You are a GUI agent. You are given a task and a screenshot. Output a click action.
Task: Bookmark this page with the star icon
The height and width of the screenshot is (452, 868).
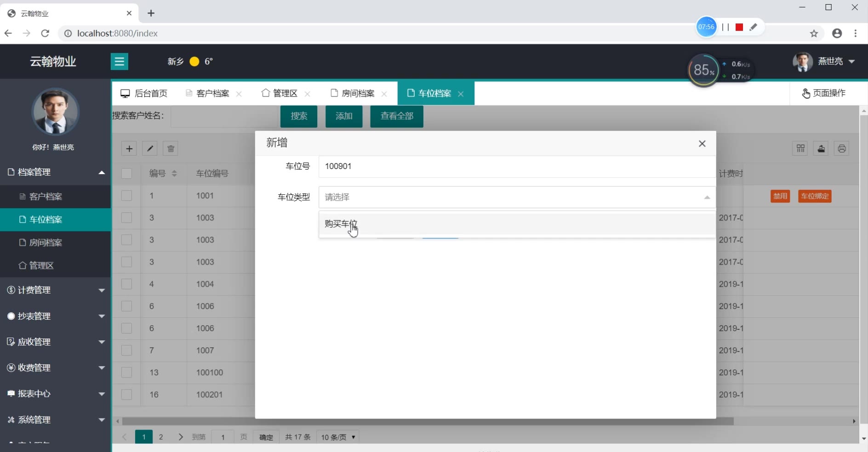[814, 33]
